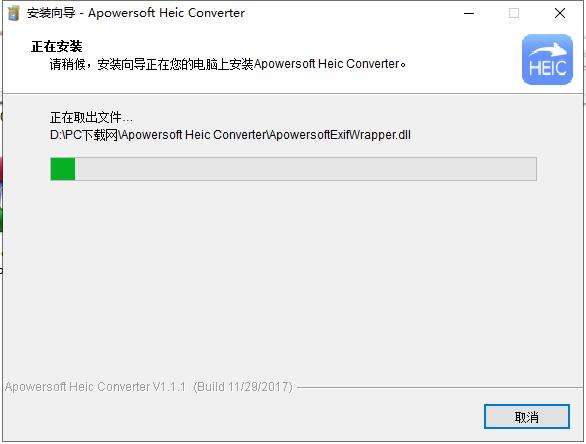Click the Apowersoft Heic Converter name in title bar
The height and width of the screenshot is (444, 586).
coord(166,13)
